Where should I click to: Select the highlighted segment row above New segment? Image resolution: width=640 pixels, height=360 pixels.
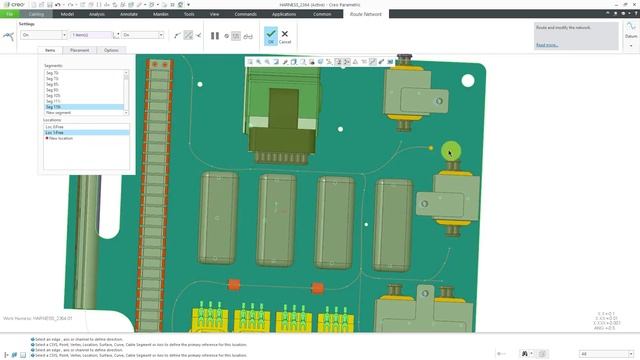click(x=84, y=107)
